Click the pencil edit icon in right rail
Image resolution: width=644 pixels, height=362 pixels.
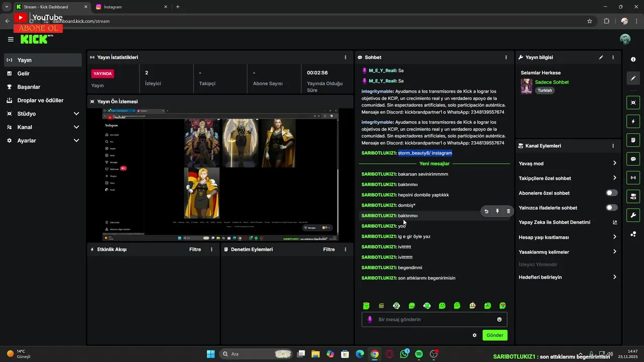point(633,78)
